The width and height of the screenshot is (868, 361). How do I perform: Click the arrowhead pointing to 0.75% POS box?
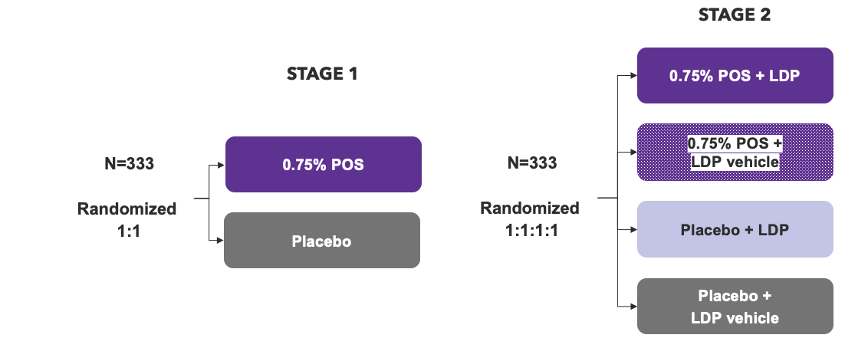219,163
